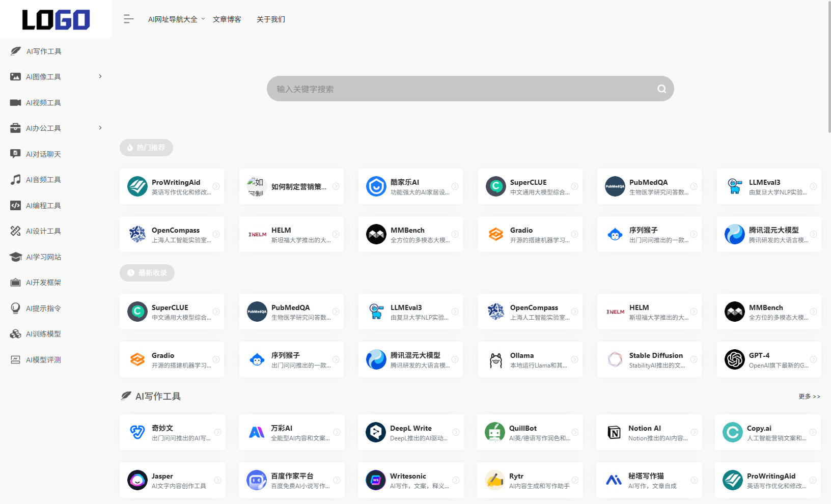Click the AI视频工具 camera icon in sidebar
Image resolution: width=831 pixels, height=504 pixels.
click(x=16, y=102)
